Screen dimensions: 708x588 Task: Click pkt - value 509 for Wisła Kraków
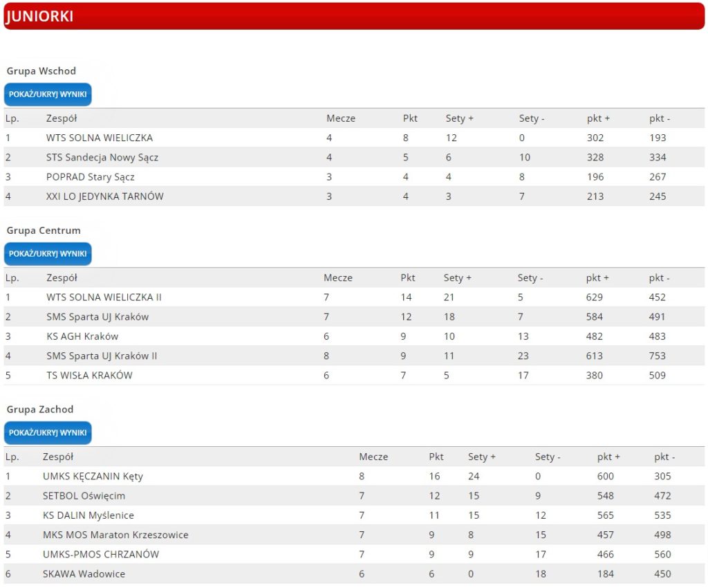click(657, 376)
